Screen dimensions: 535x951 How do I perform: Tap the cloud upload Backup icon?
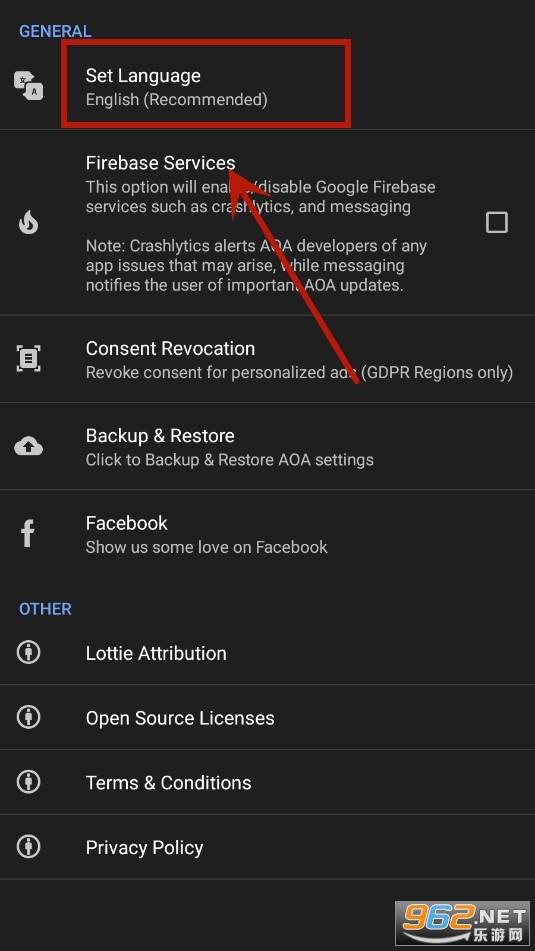[x=29, y=447]
